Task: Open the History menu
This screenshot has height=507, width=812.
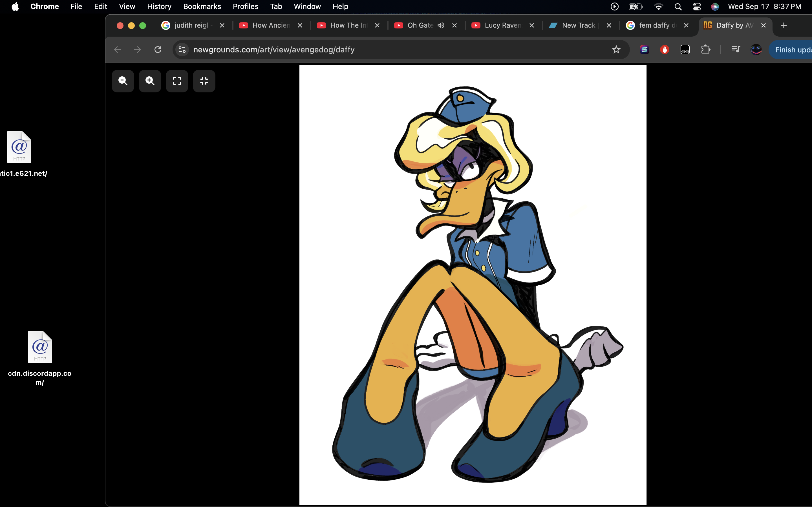Action: tap(159, 7)
